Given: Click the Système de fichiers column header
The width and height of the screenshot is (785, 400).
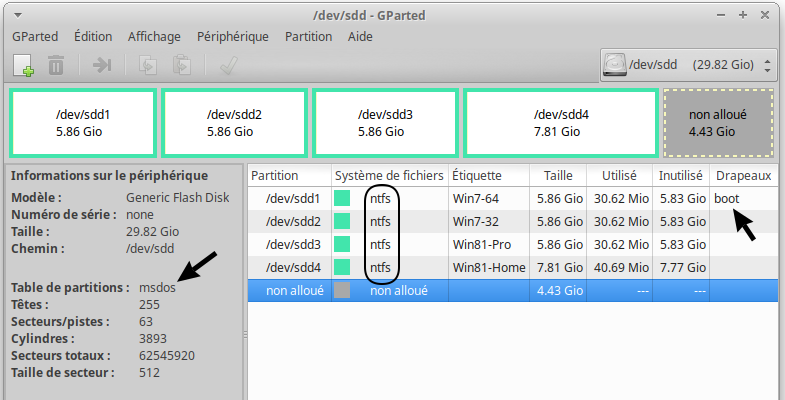Looking at the screenshot, I should click(387, 175).
